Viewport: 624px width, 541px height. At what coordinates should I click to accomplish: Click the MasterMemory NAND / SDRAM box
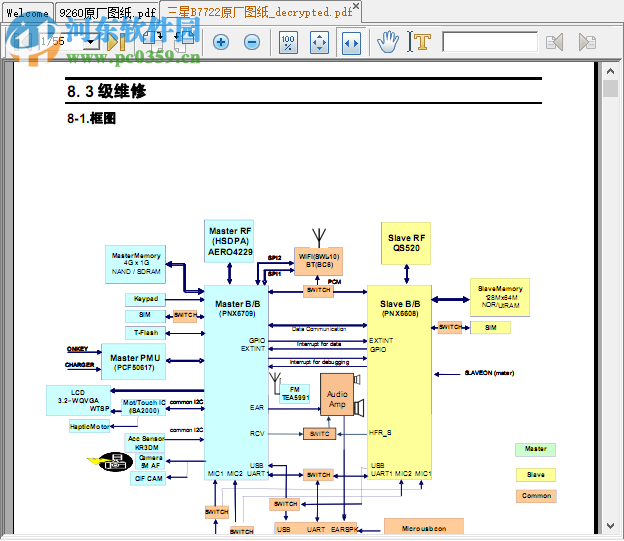click(x=136, y=264)
